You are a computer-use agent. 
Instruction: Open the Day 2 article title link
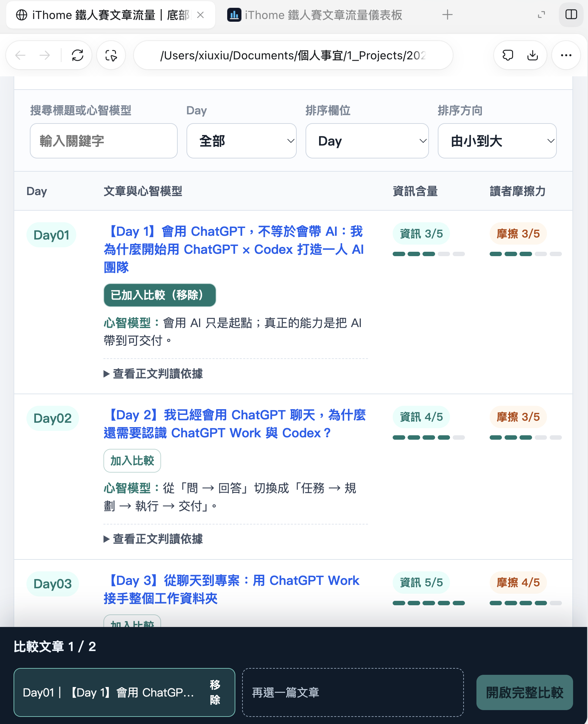click(235, 424)
